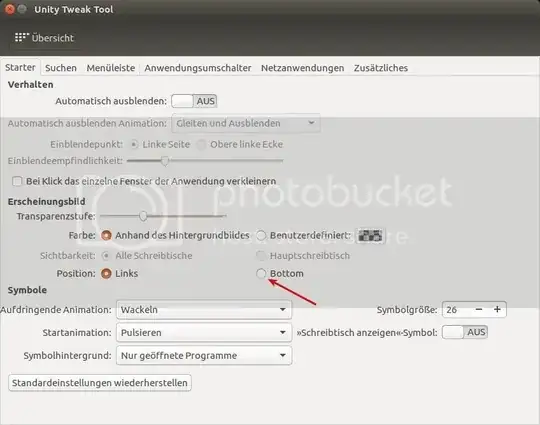540x425 pixels.
Task: Select Hauptschreibtisch visibility option
Action: pos(261,256)
